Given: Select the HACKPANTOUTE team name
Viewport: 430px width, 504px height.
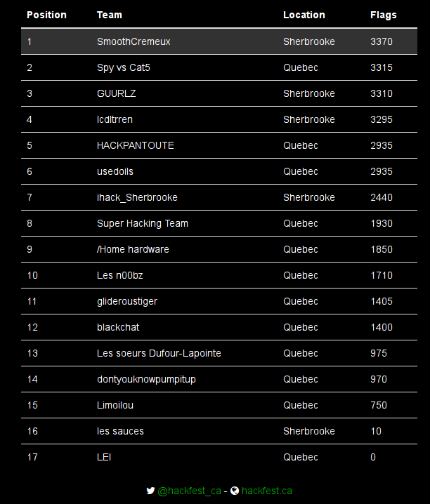Looking at the screenshot, I should coord(136,145).
